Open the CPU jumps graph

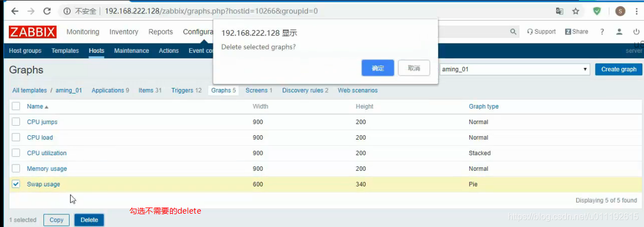click(42, 122)
